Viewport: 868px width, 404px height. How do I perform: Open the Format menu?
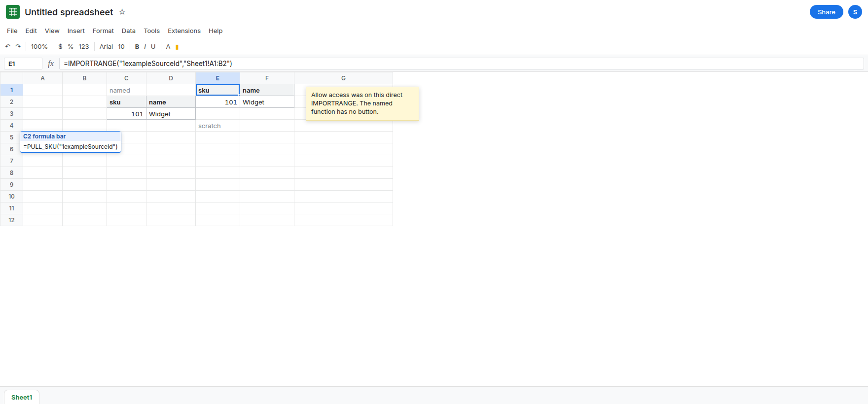click(103, 31)
